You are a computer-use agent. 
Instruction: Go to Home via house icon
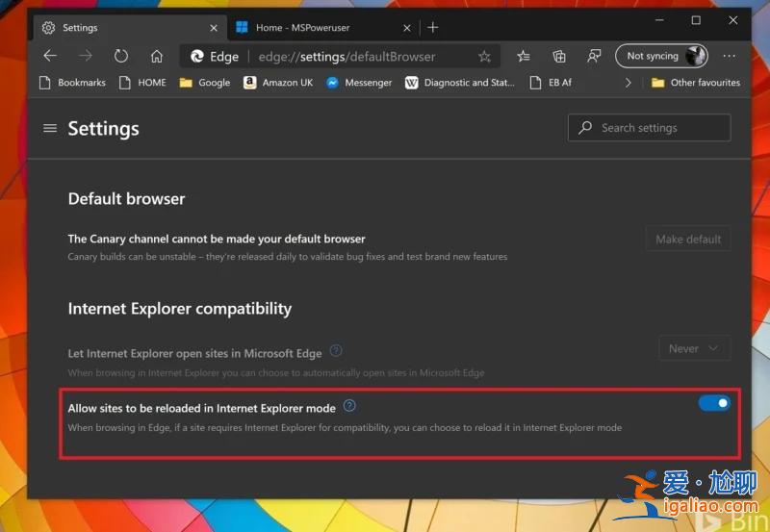pyautogui.click(x=157, y=56)
